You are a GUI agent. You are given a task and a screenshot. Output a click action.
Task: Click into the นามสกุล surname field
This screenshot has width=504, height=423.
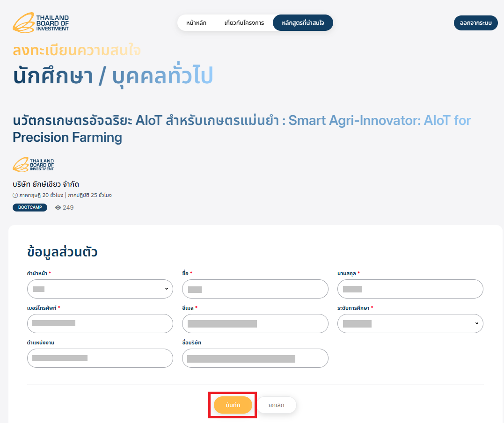410,289
